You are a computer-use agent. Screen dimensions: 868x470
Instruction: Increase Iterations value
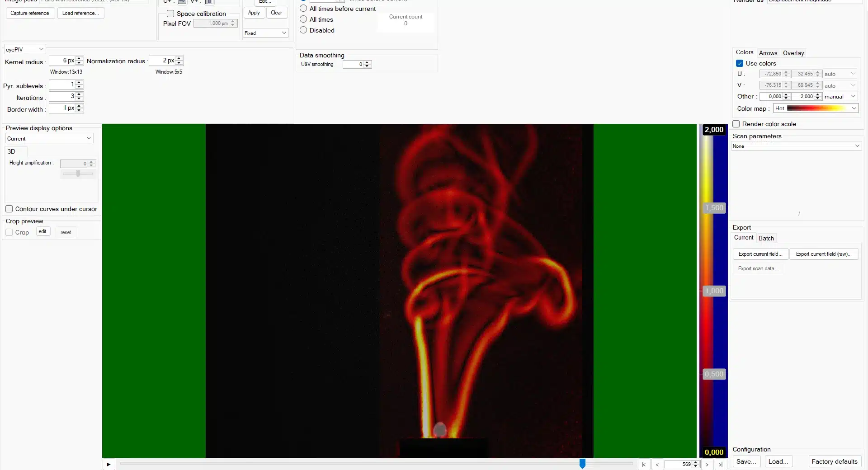(x=80, y=94)
